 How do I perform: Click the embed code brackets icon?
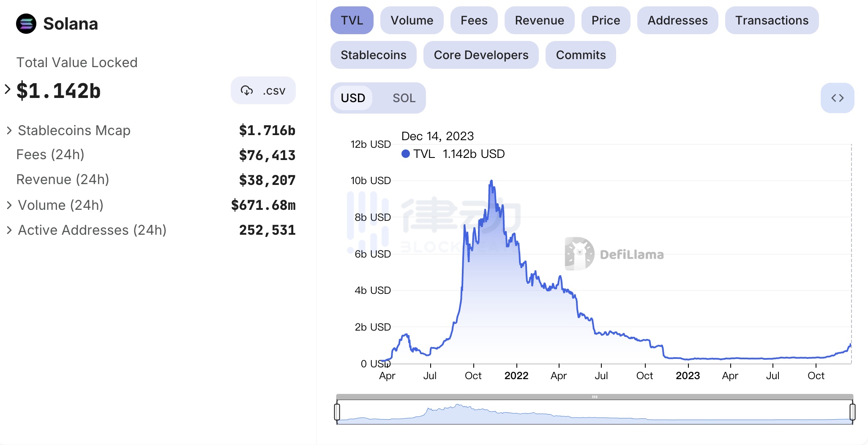[x=837, y=98]
